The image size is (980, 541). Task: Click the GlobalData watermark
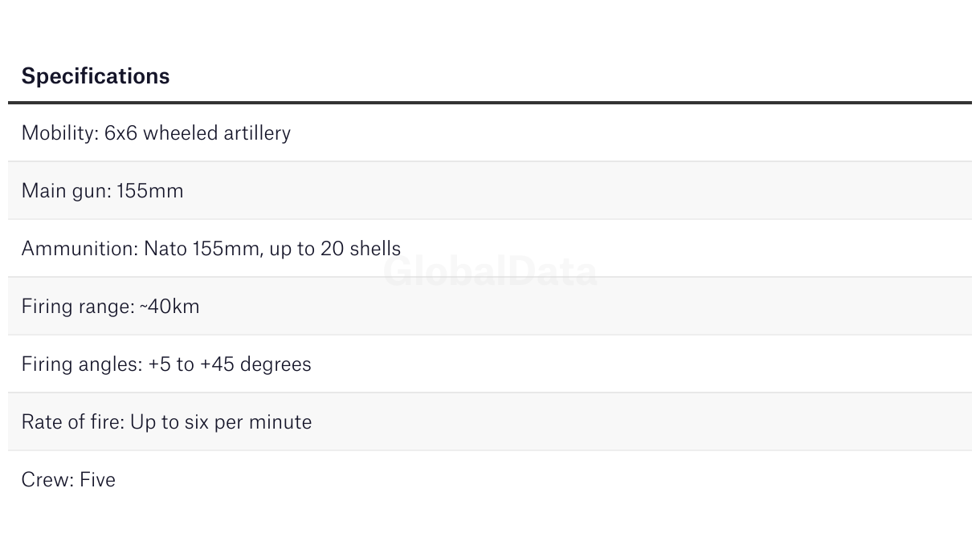coord(490,272)
